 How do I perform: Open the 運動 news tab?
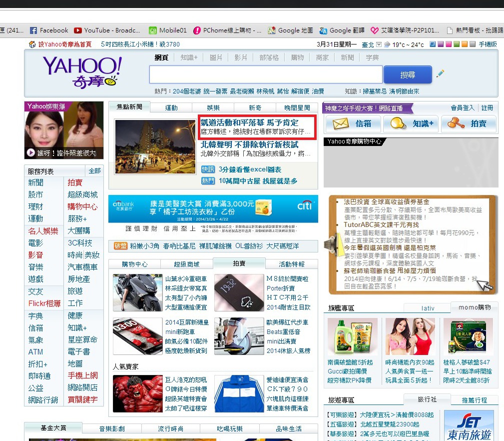pos(171,107)
